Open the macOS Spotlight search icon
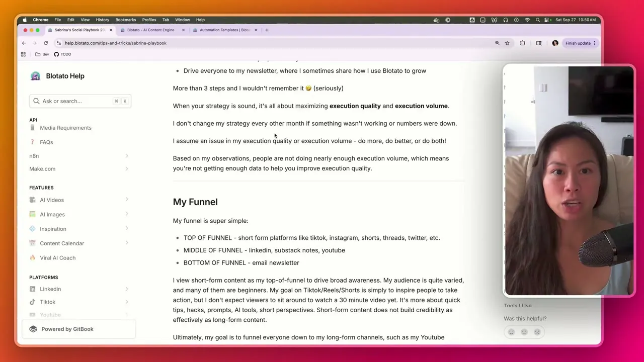 (x=537, y=20)
